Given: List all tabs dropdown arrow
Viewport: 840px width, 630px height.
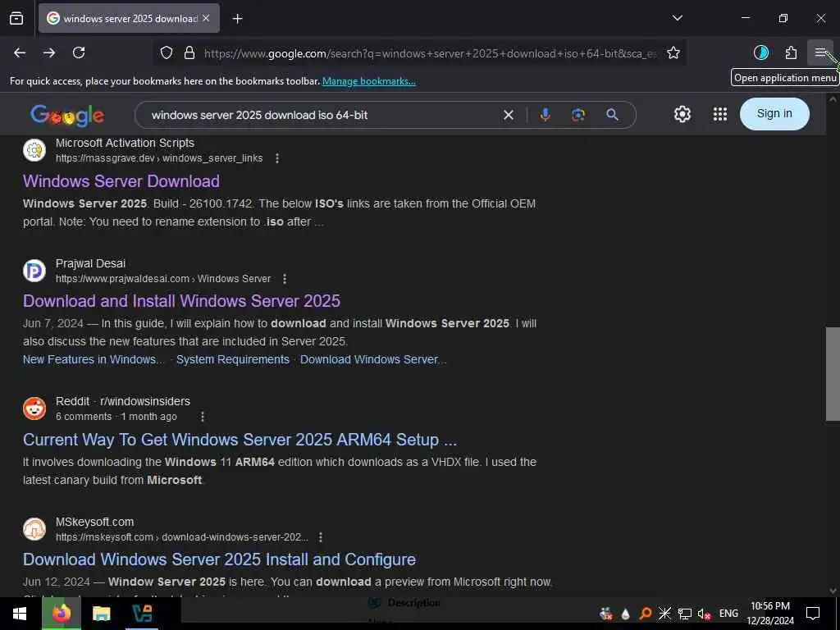Looking at the screenshot, I should [x=677, y=18].
